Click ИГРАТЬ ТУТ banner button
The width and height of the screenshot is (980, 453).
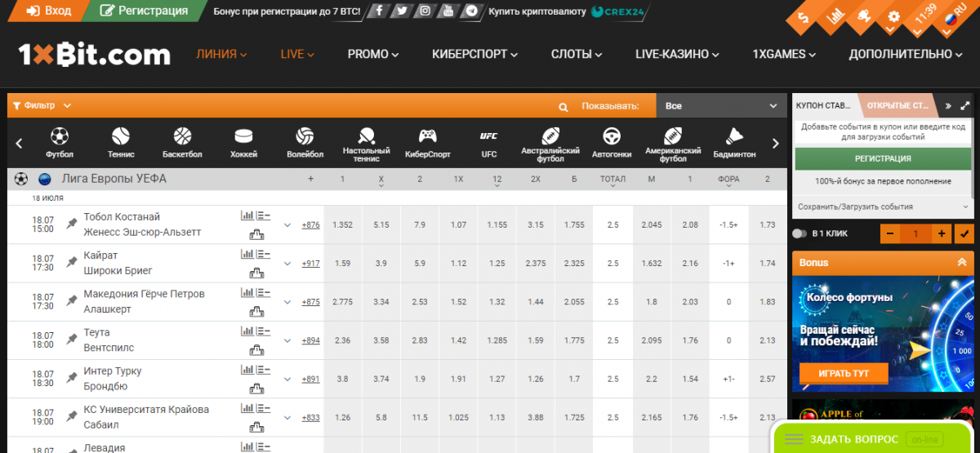tap(843, 373)
